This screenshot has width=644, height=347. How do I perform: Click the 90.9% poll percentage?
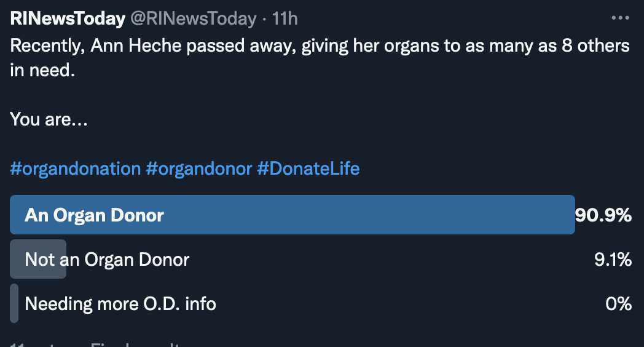click(603, 215)
